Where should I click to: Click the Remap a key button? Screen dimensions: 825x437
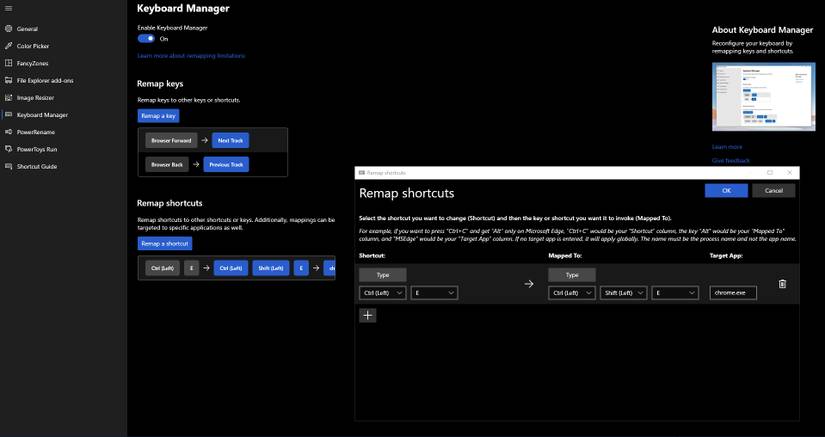coord(158,116)
